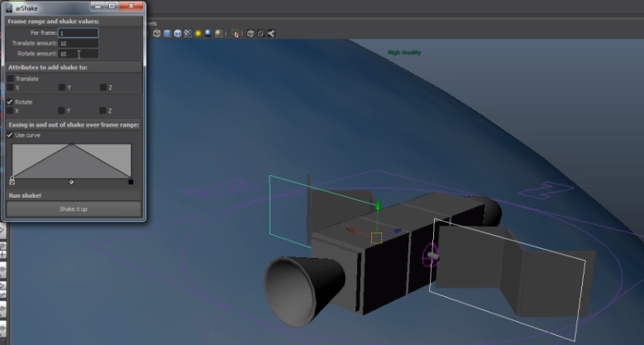
Task: Select the white rectangular solar panel control
Action: pyautogui.click(x=508, y=279)
